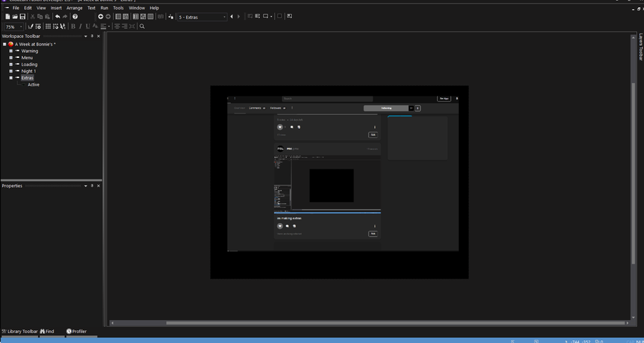Pin the Workspace Toolbar panel
The height and width of the screenshot is (343, 644).
click(x=92, y=36)
